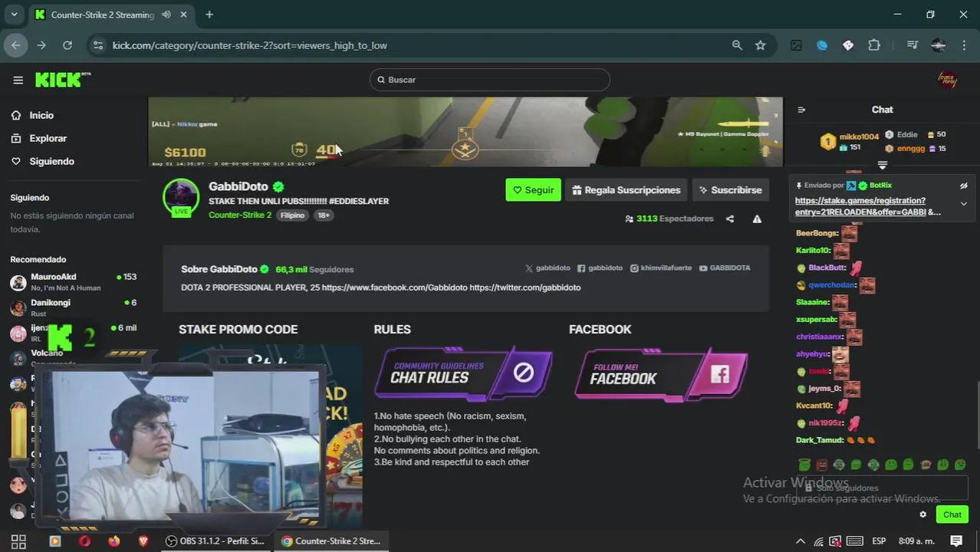Open Chrome profile avatar
The height and width of the screenshot is (552, 980).
point(939,45)
